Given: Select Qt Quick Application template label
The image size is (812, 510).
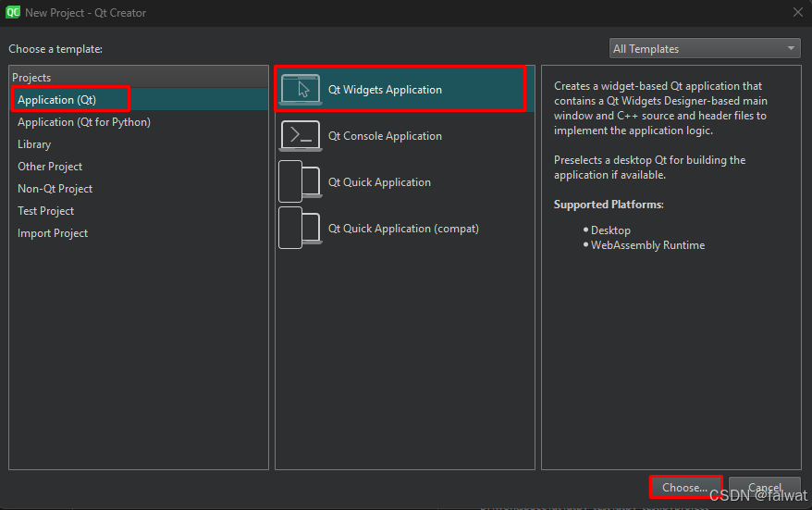Looking at the screenshot, I should (379, 182).
